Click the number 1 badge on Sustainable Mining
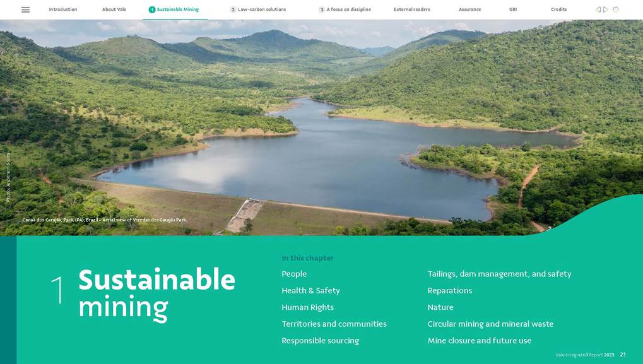The image size is (643, 364). (x=151, y=9)
